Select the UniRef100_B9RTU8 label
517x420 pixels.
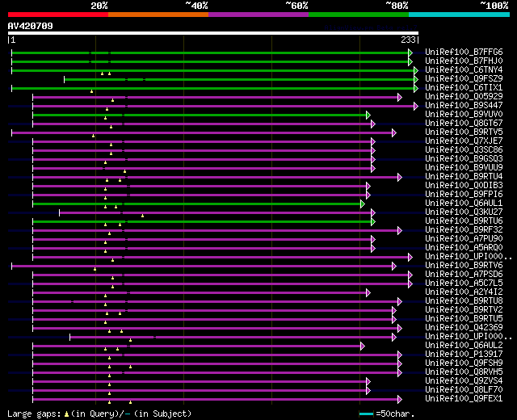point(464,301)
